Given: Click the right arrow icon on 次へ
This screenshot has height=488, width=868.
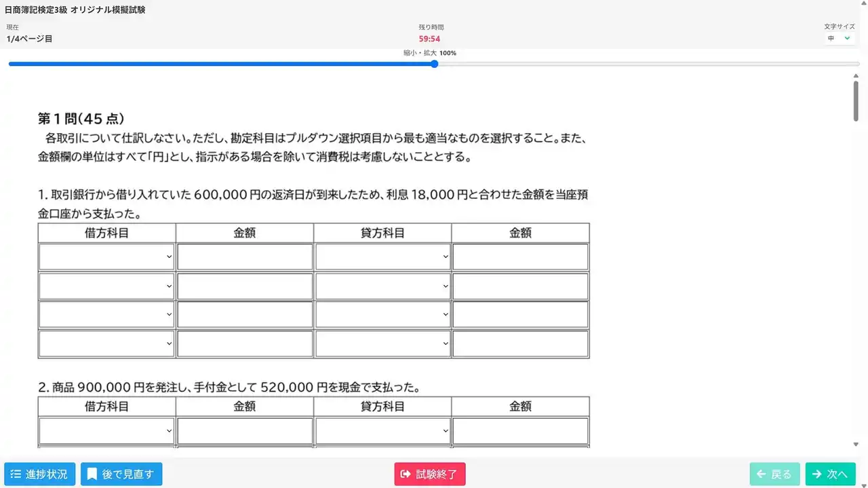Looking at the screenshot, I should (817, 474).
